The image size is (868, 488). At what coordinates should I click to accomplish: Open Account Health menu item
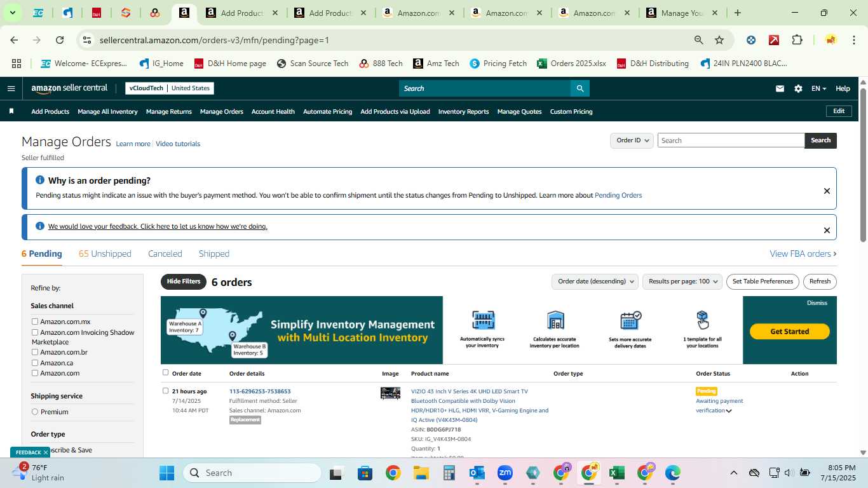point(273,111)
